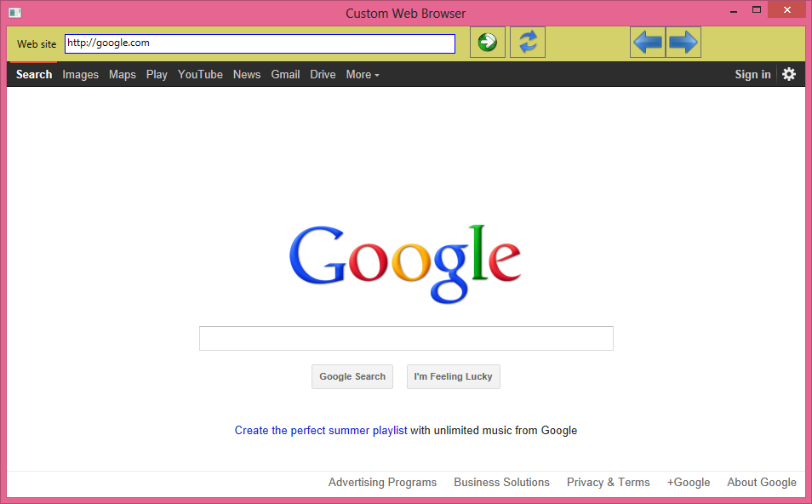Focus the Web site URL address field
Viewport: 812px width, 504px height.
click(260, 43)
